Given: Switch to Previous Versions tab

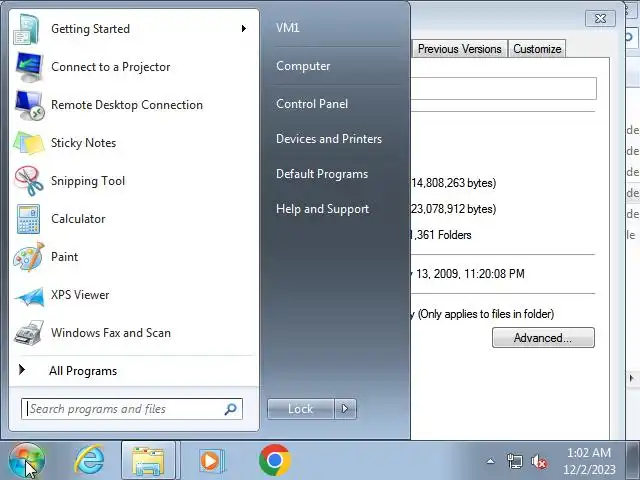Looking at the screenshot, I should pos(460,49).
